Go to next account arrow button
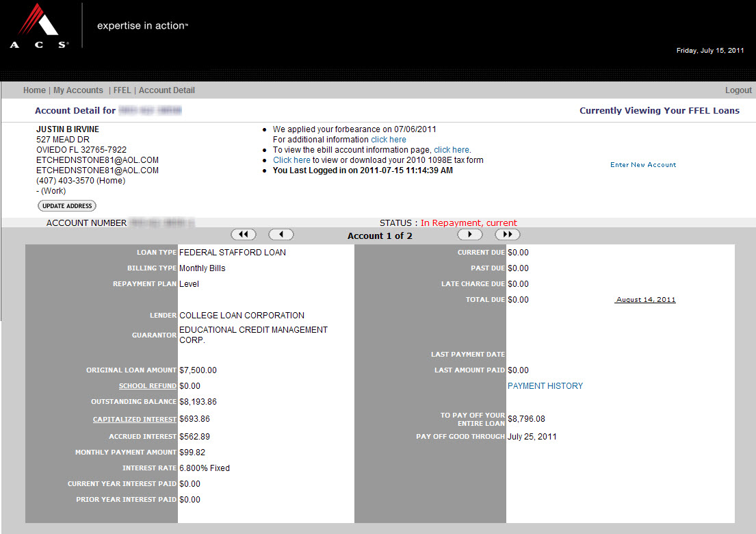 tap(469, 235)
